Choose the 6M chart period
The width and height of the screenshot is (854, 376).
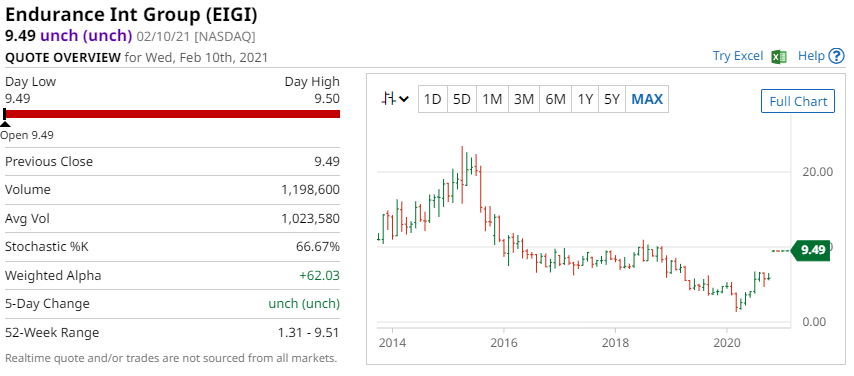[555, 99]
